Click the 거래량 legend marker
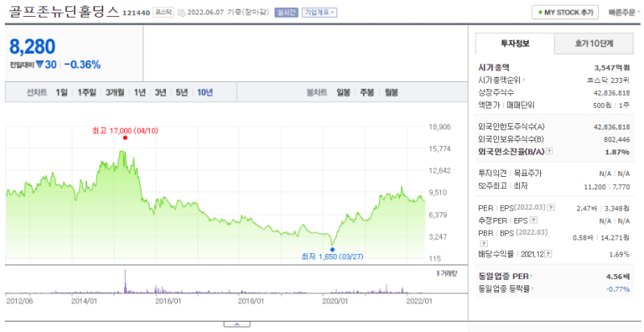Viewport: 644px width, 332px height. tap(438, 273)
